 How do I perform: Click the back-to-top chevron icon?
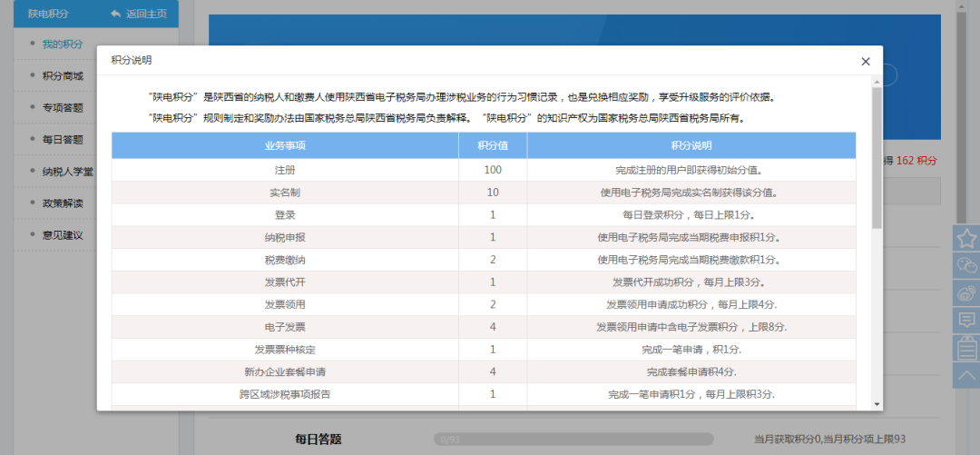click(x=966, y=375)
